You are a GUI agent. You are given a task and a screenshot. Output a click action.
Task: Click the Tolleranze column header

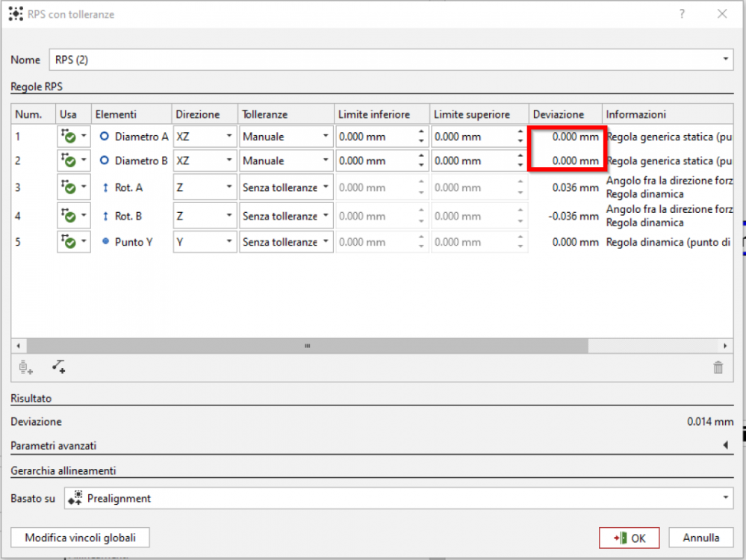pyautogui.click(x=264, y=114)
